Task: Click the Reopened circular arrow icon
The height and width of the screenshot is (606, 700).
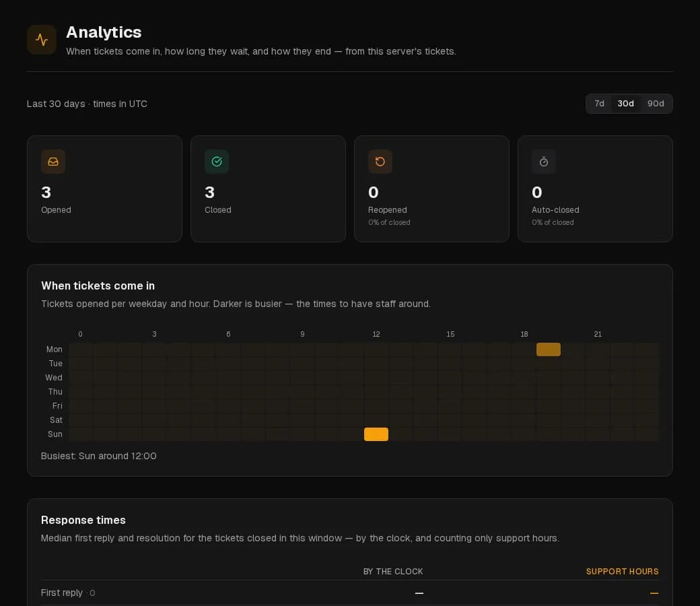Action: tap(380, 162)
